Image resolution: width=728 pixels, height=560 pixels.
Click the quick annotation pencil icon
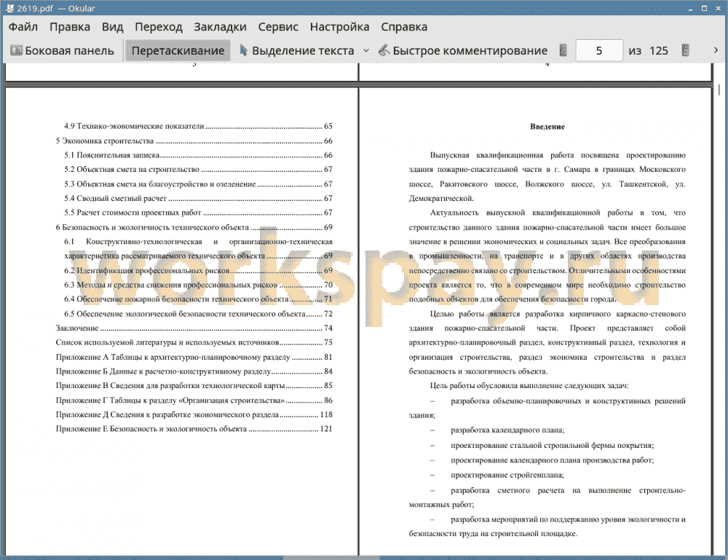384,50
